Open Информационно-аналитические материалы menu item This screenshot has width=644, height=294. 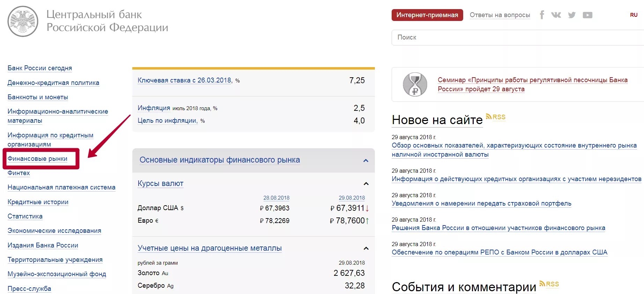coord(58,116)
